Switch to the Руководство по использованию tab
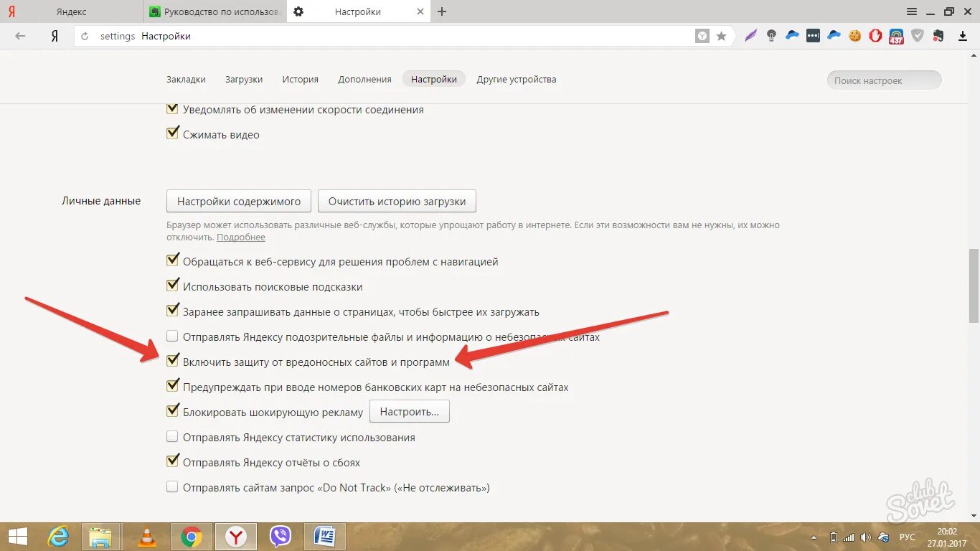Screen dimensions: 980x551 (x=215, y=11)
